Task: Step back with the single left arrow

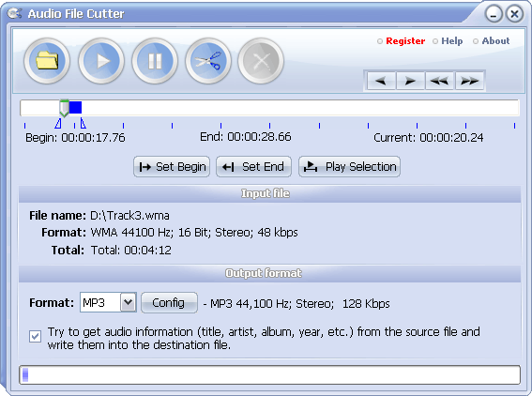Action: 381,81
